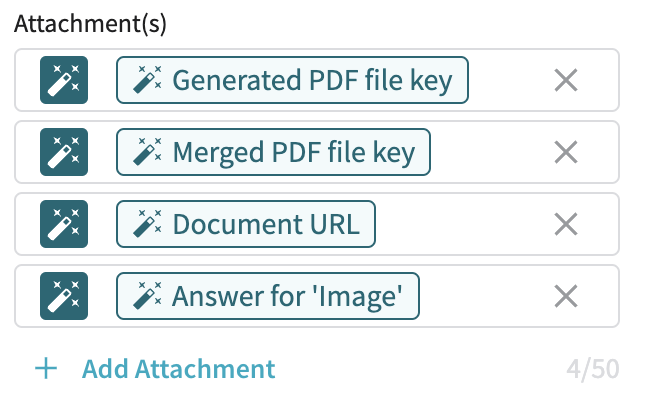Click Add Attachment link
The image size is (646, 406).
pos(178,369)
